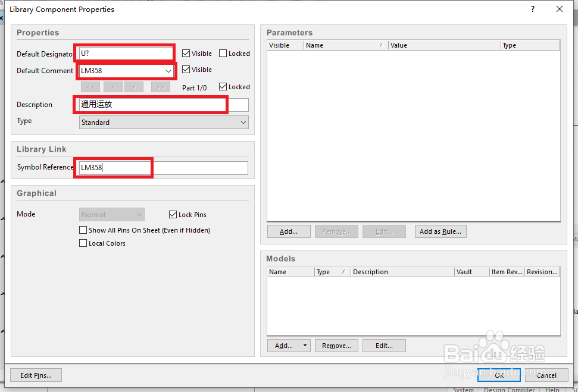Viewport: 578px width, 392px height.
Task: Click Design Compiler in background status bar
Action: (509, 390)
